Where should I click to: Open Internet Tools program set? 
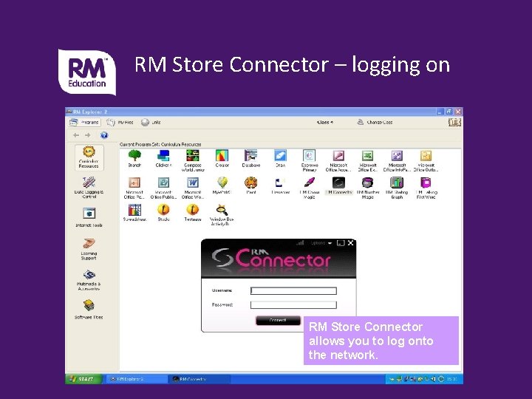[89, 217]
